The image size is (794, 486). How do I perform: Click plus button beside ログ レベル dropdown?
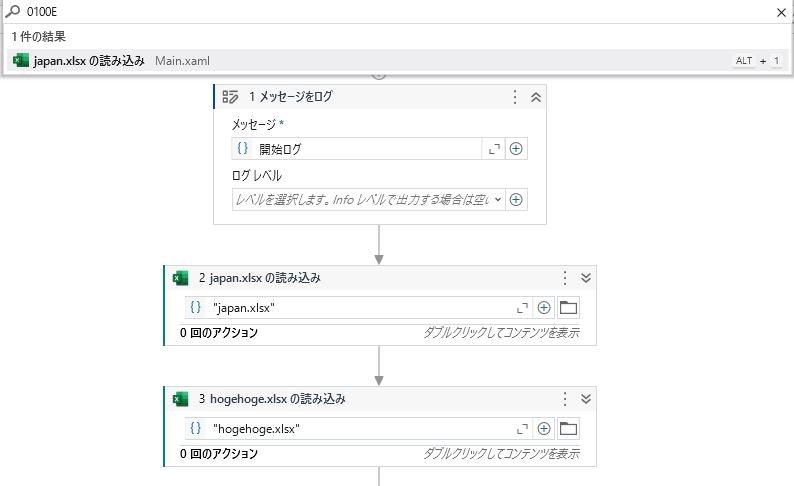click(515, 199)
